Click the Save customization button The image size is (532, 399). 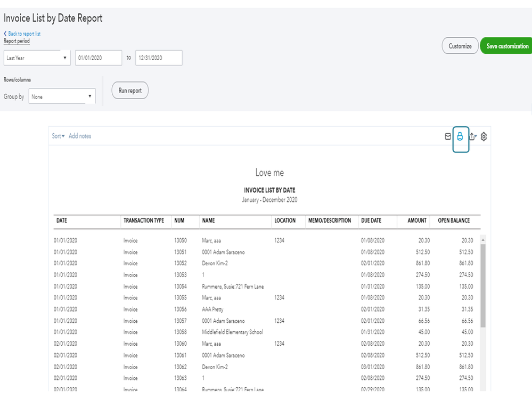point(506,46)
